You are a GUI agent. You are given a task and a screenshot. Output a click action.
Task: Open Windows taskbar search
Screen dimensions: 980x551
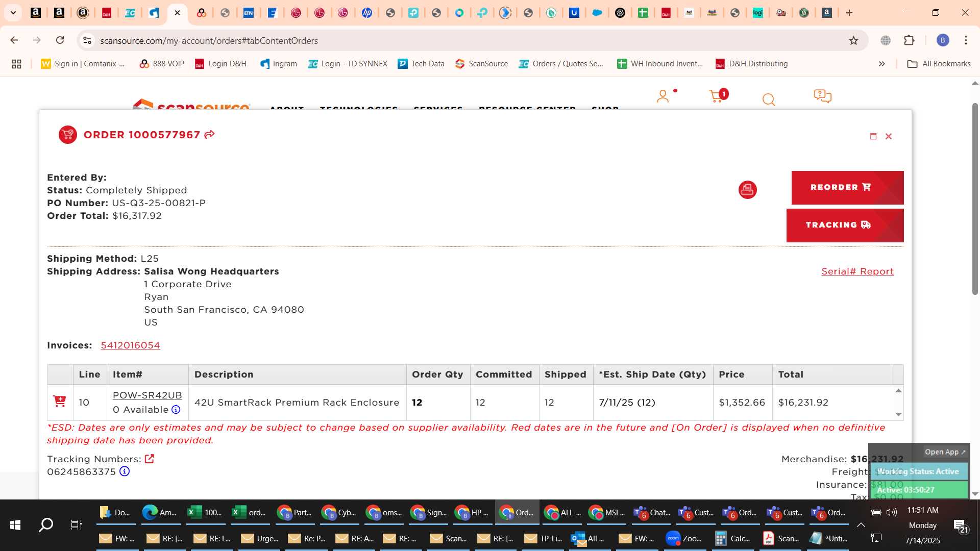(x=46, y=524)
